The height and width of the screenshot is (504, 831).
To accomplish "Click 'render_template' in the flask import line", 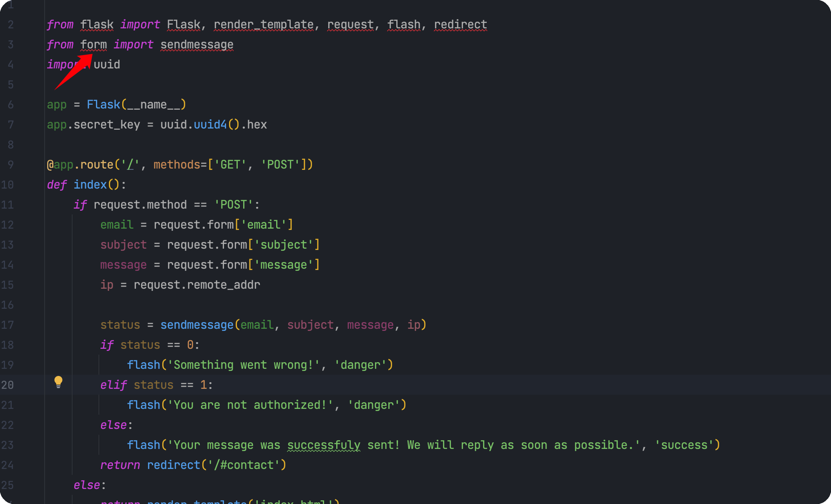I will (263, 25).
